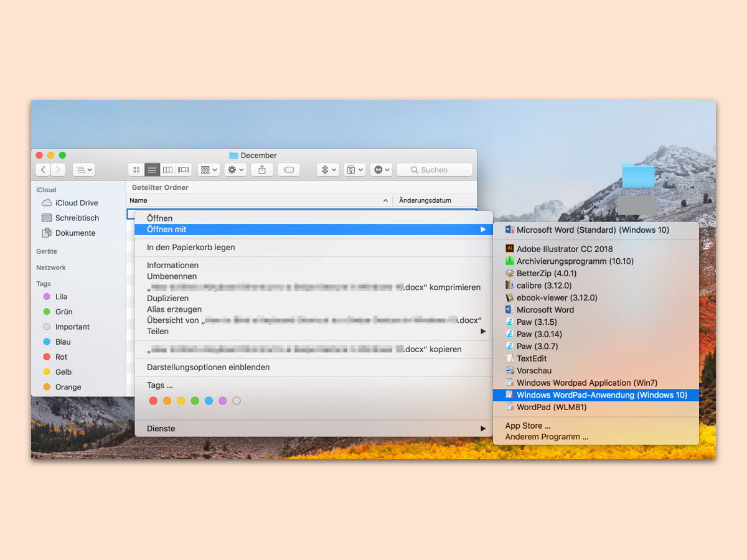Image resolution: width=747 pixels, height=560 pixels.
Task: Switch Finder to cover flow view
Action: pyautogui.click(x=184, y=170)
